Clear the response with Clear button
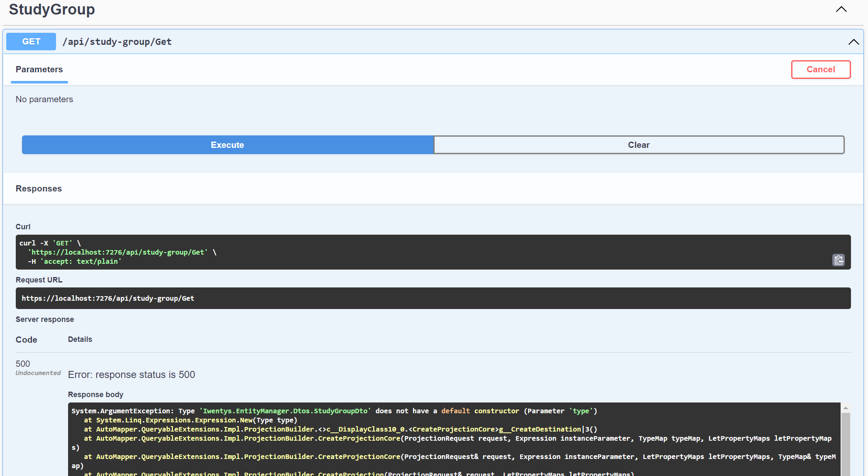Viewport: 868px width, 476px height. [x=638, y=145]
